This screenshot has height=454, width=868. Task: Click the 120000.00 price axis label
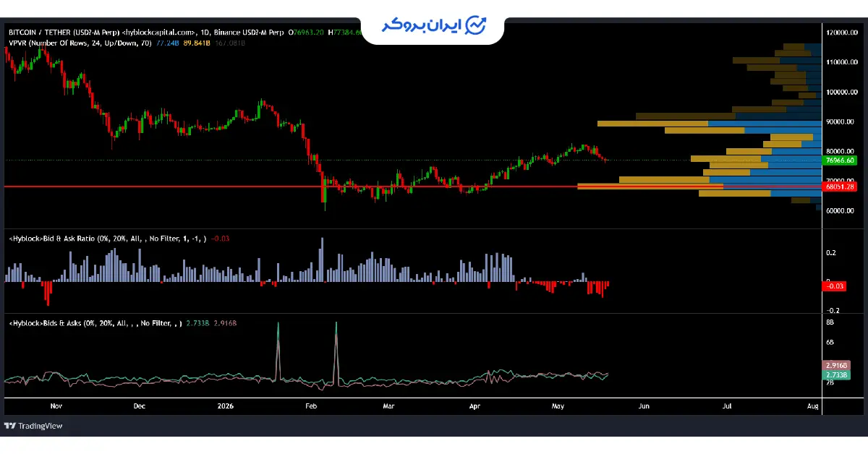coord(843,33)
